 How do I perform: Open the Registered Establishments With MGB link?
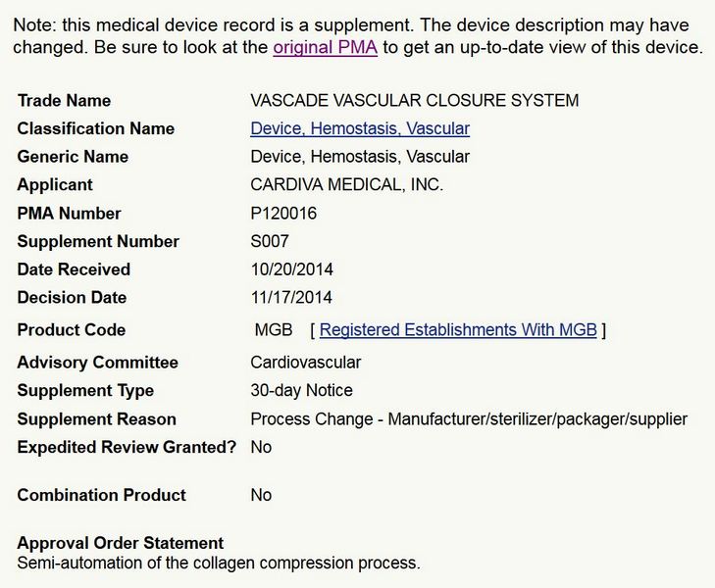click(x=458, y=330)
